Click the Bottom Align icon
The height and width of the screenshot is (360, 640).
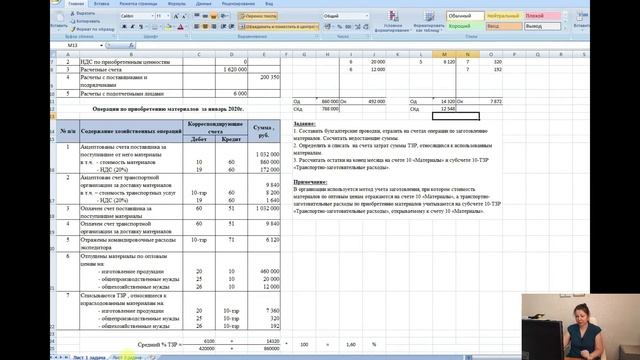tap(213, 16)
